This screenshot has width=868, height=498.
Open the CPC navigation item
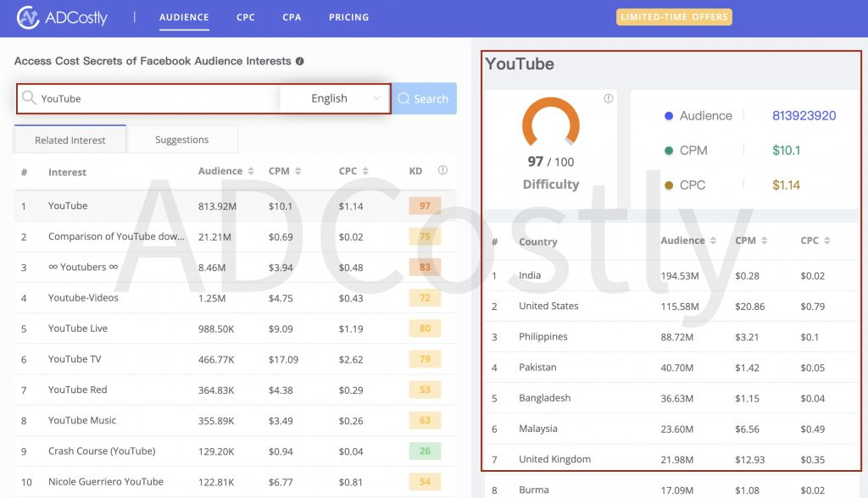coord(246,17)
